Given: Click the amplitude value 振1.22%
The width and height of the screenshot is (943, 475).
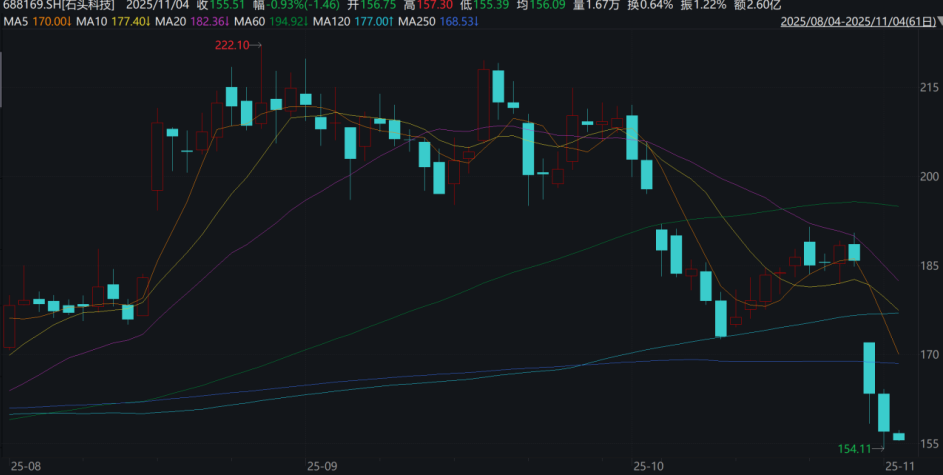Looking at the screenshot, I should [704, 6].
